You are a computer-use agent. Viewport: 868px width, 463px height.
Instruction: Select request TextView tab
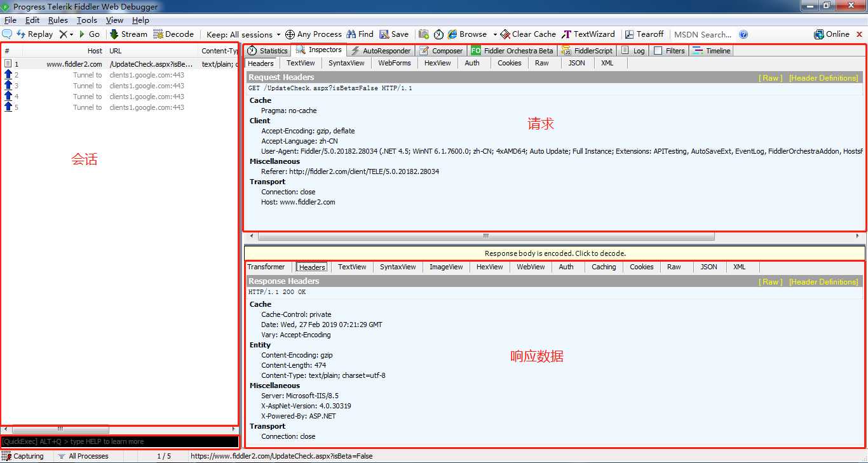point(301,63)
